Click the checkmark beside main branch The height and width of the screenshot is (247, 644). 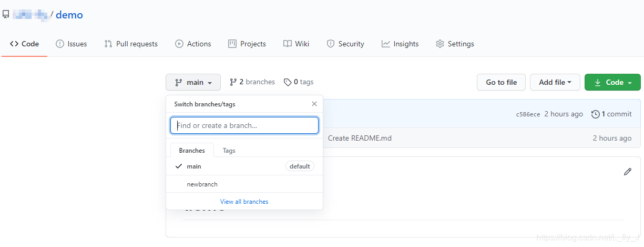[179, 166]
